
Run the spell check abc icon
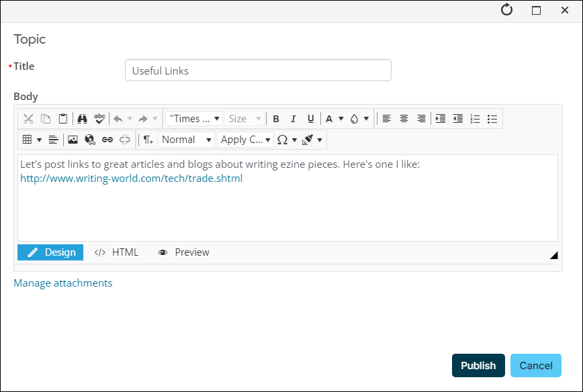coord(99,119)
